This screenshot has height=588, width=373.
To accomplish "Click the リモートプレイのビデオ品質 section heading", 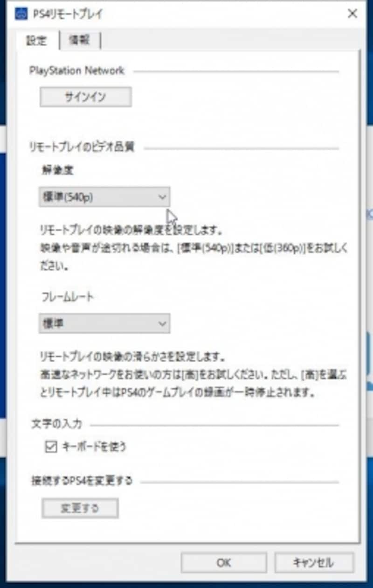I will 82,147.
